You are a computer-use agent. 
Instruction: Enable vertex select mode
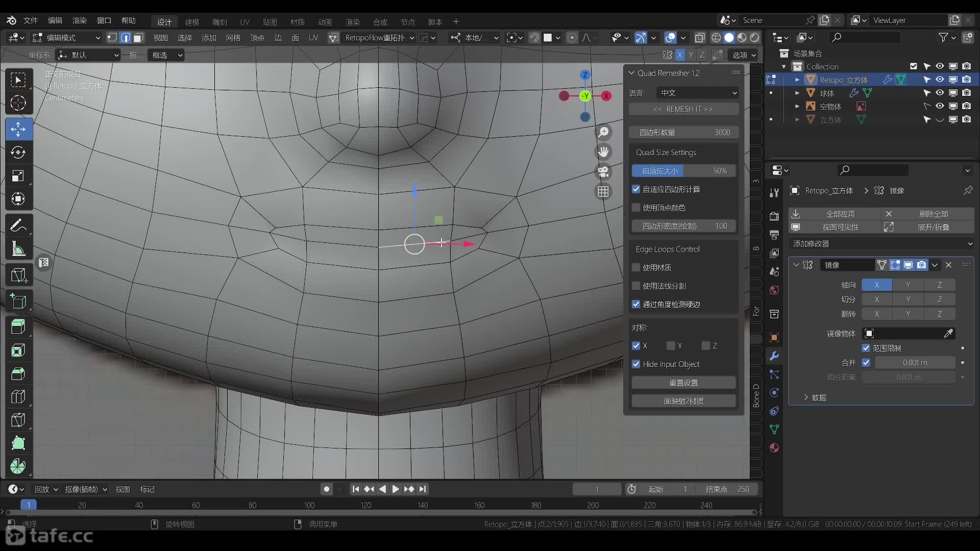pos(112,38)
